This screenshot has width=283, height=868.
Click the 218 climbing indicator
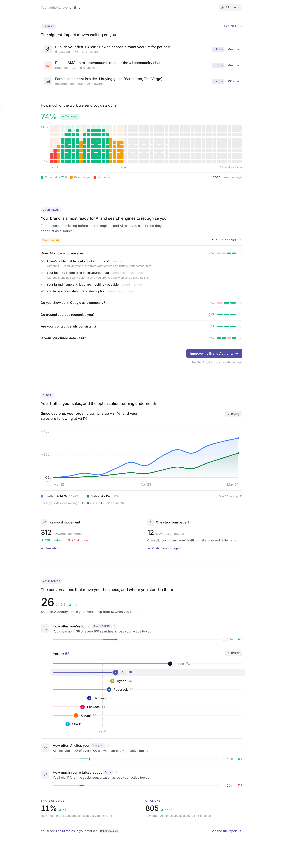[52, 540]
